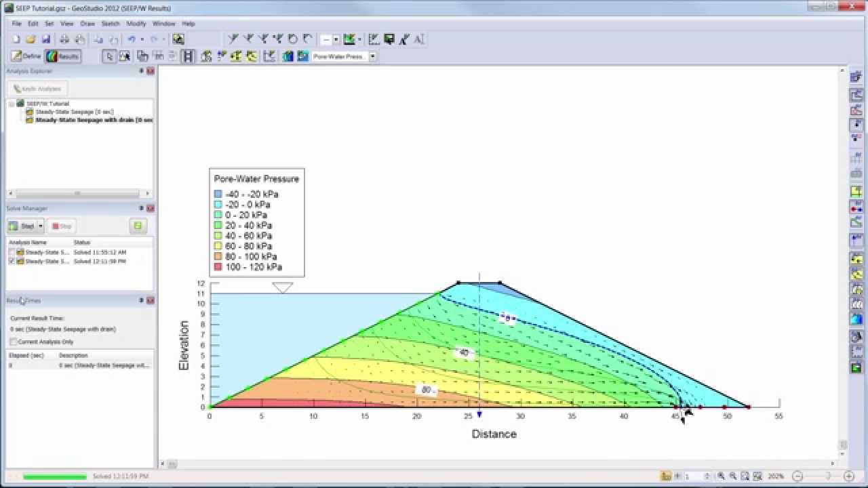The height and width of the screenshot is (488, 868).
Task: Open the Edit menu
Action: 33,24
